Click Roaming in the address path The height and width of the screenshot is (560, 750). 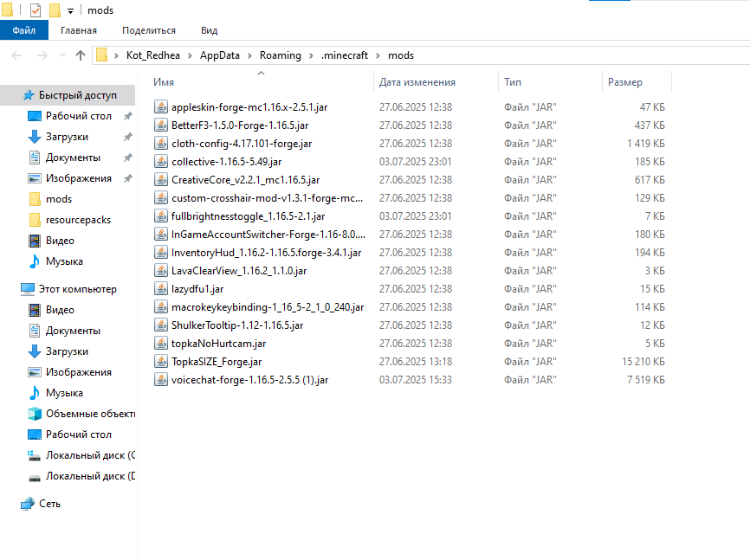pos(281,55)
